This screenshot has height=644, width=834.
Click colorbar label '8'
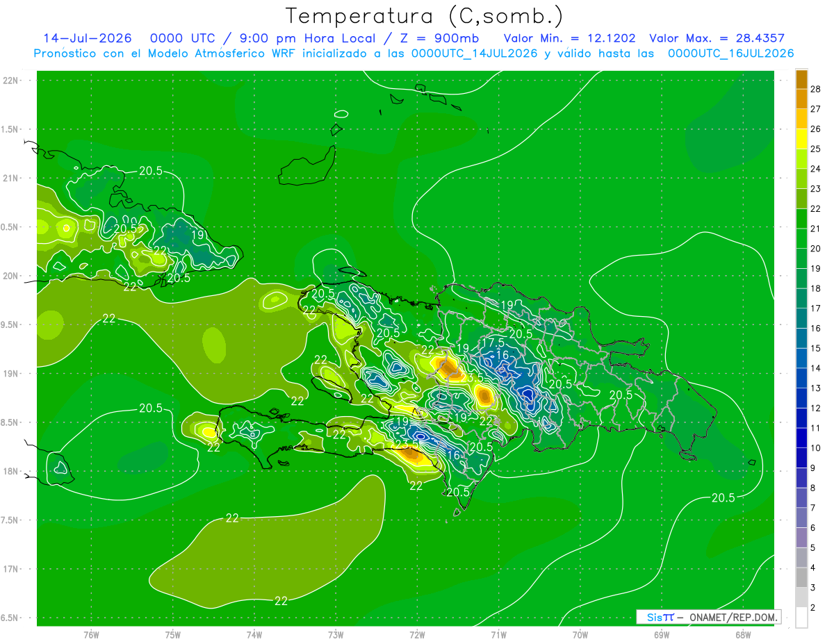coord(813,488)
